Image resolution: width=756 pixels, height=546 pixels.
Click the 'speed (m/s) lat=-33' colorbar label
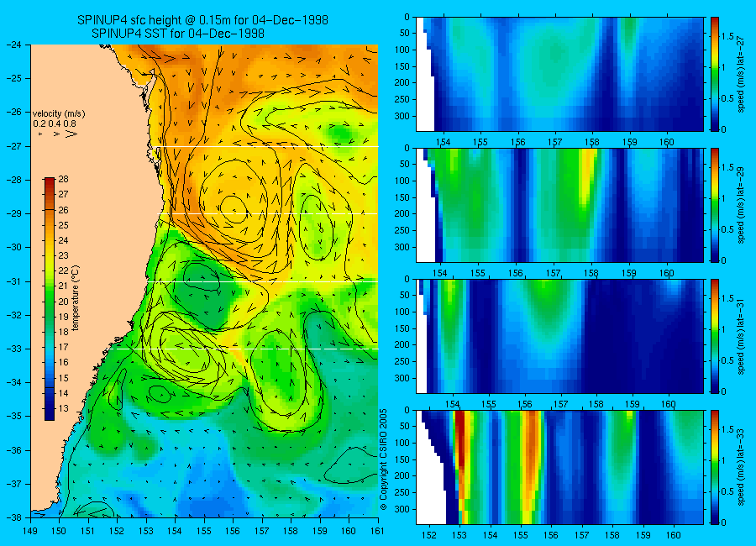click(x=741, y=467)
